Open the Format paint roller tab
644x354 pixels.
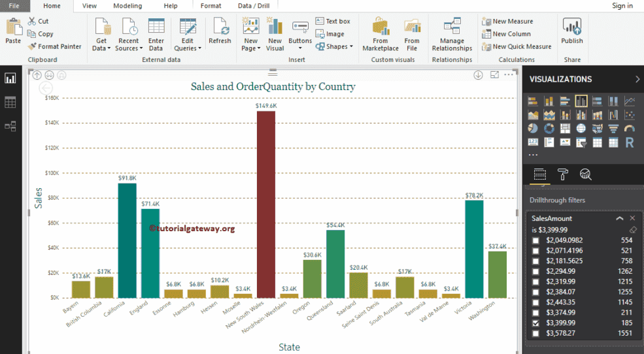point(562,174)
